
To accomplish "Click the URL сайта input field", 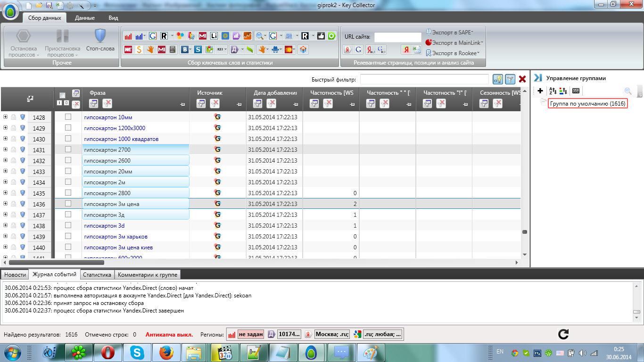I will (398, 37).
